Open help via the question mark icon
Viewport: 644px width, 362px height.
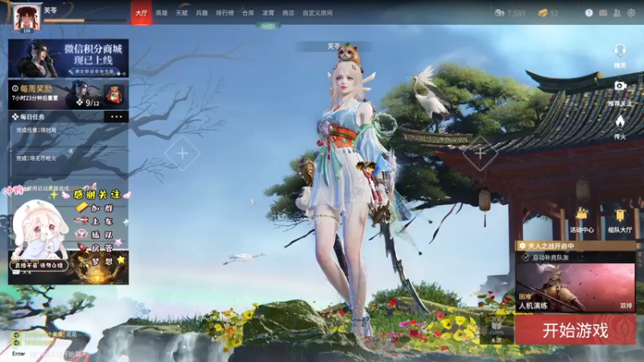pyautogui.click(x=589, y=13)
